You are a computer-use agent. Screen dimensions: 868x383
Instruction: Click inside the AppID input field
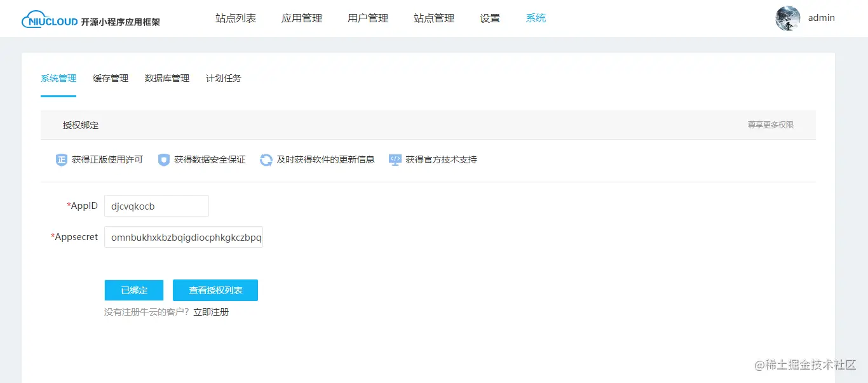[x=156, y=205]
